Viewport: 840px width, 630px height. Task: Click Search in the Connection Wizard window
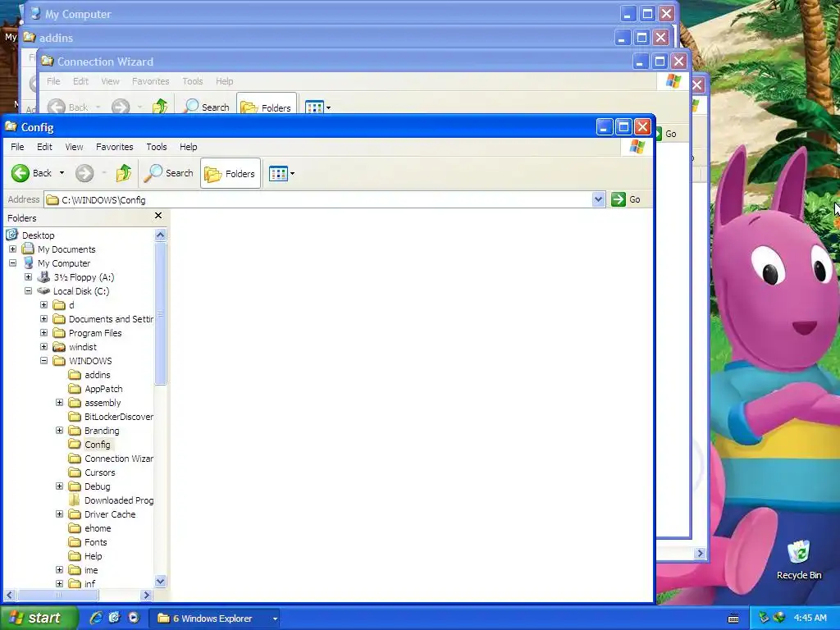(207, 107)
